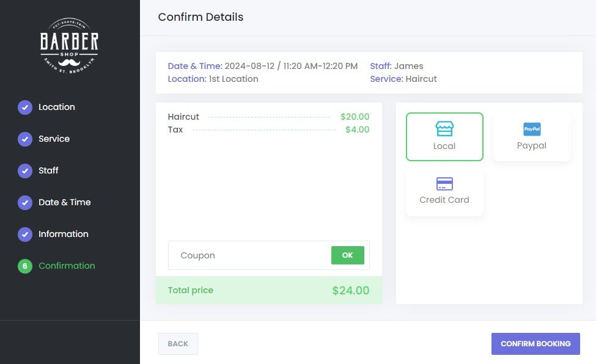Select Local payment method
596x364 pixels.
click(444, 137)
